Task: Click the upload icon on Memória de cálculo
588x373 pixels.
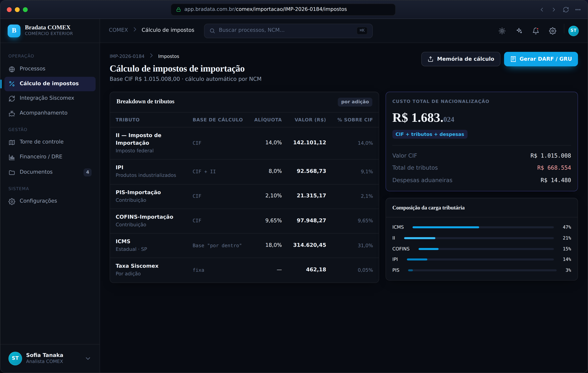Action: click(x=430, y=59)
